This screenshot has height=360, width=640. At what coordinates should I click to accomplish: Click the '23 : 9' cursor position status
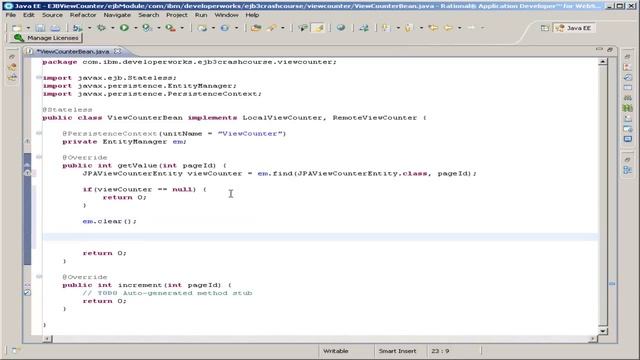click(440, 351)
